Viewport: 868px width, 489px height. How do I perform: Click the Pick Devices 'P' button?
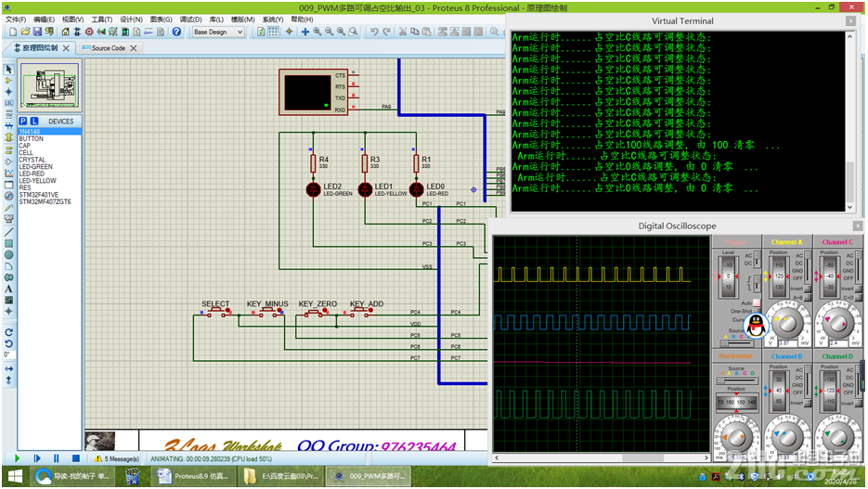(22, 121)
